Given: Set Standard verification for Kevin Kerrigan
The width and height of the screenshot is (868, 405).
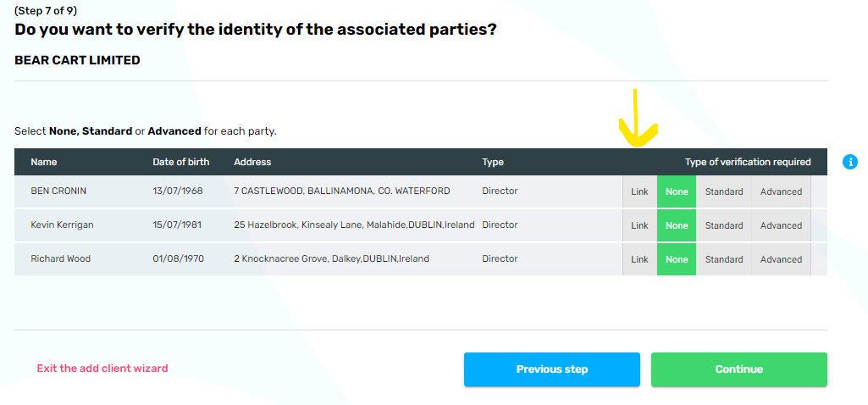Looking at the screenshot, I should coord(724,225).
